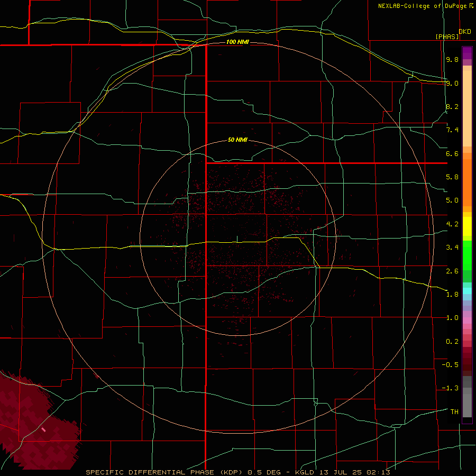Click the 1.8 scale value
The height and width of the screenshot is (476, 476).
click(x=452, y=295)
